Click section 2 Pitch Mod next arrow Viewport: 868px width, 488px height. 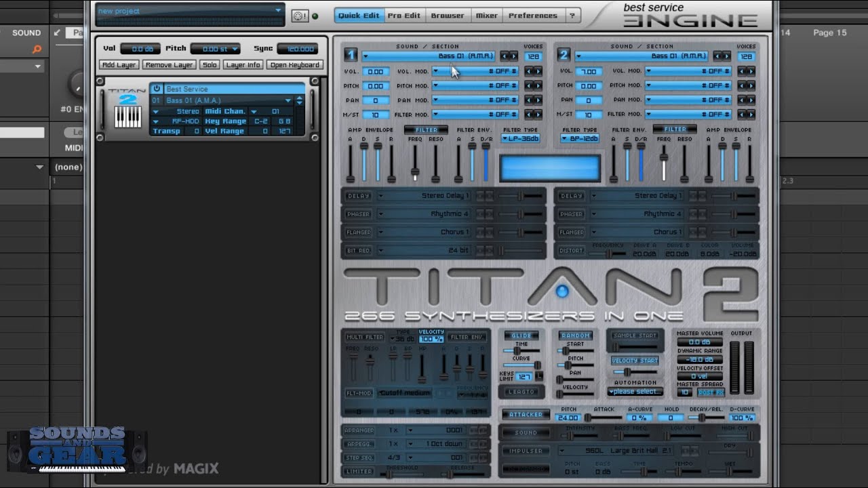[751, 85]
